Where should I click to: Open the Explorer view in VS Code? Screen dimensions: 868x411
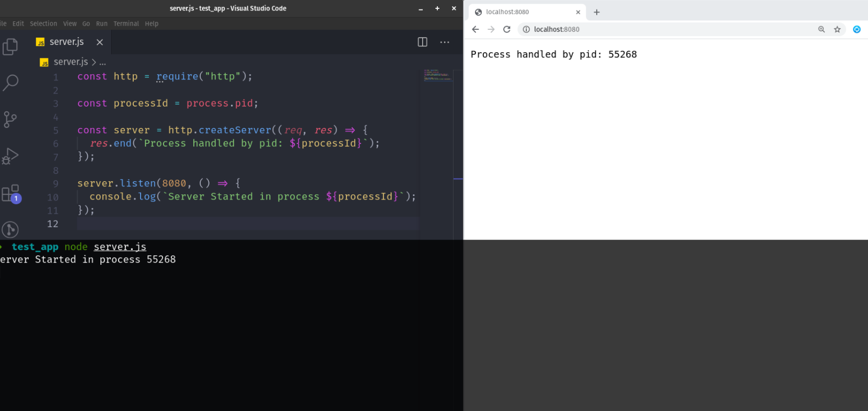pos(10,46)
